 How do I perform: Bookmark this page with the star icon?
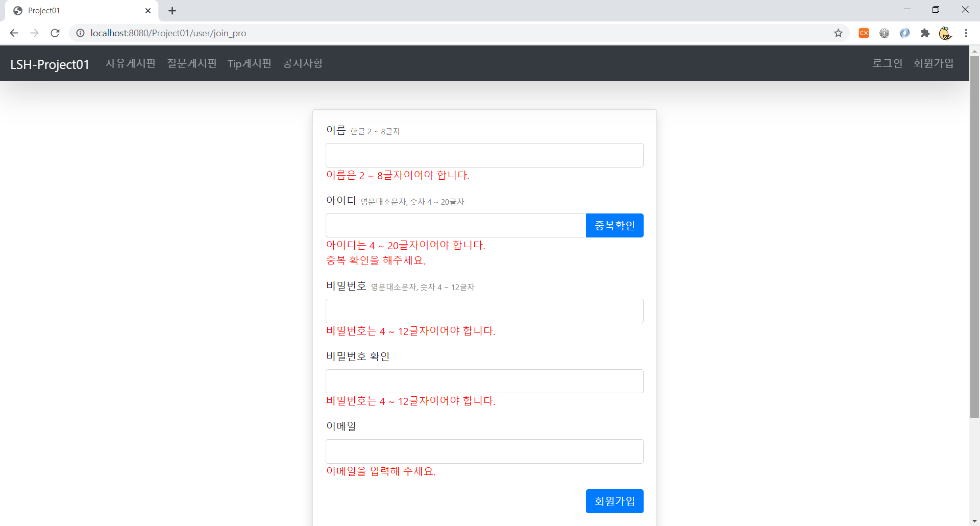tap(838, 33)
